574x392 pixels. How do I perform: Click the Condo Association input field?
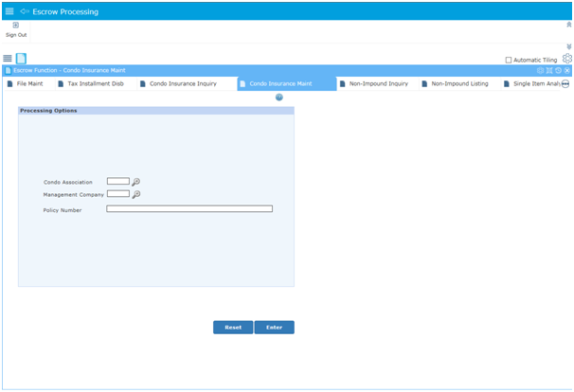coord(118,181)
